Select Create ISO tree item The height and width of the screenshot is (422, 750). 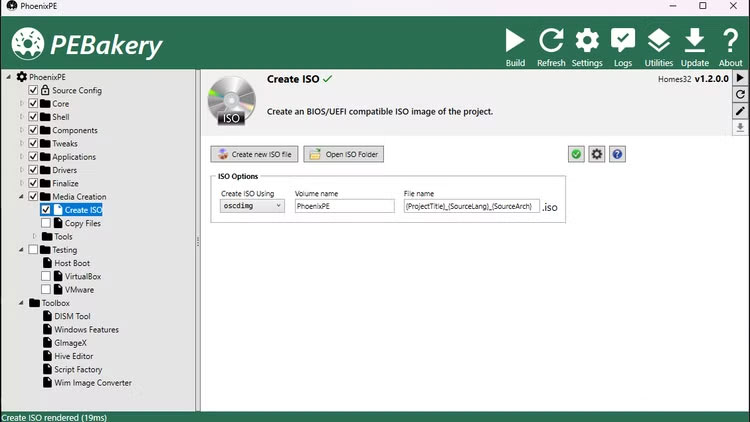(83, 210)
